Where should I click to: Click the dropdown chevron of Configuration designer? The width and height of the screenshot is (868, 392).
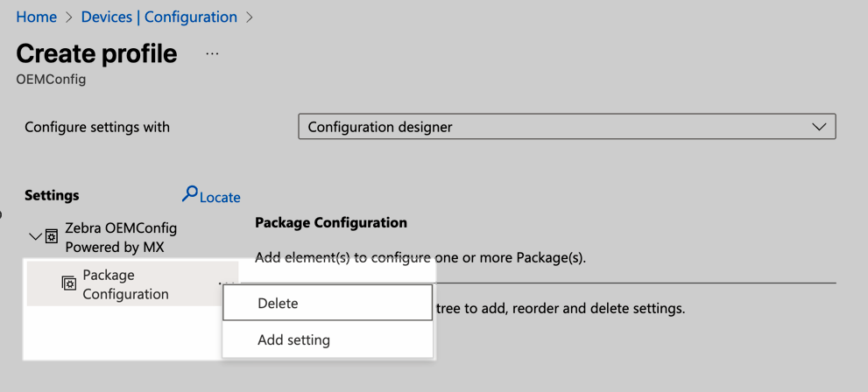tap(819, 127)
